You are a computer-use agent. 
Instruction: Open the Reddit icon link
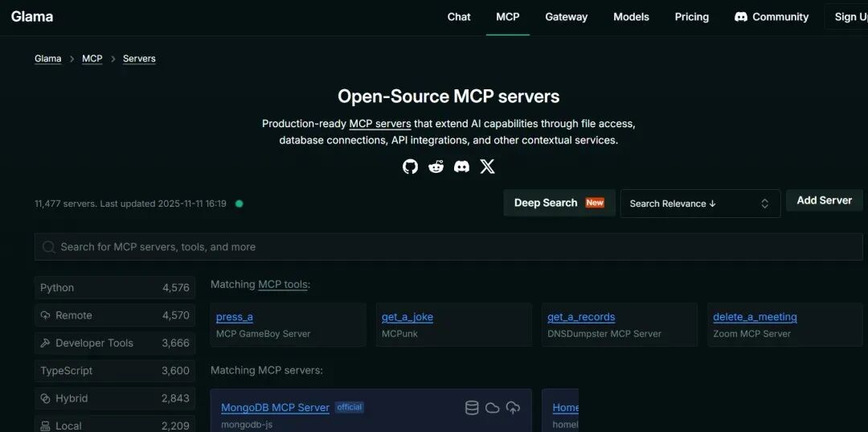point(436,167)
